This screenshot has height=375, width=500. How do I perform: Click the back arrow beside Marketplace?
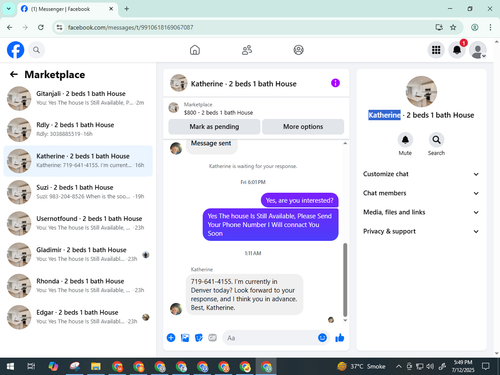tap(14, 74)
